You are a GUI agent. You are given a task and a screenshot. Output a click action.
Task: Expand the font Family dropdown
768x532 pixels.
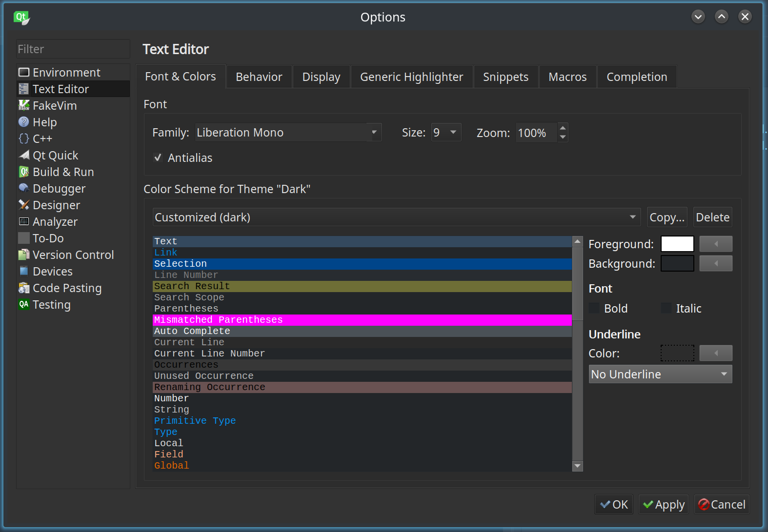(x=374, y=133)
